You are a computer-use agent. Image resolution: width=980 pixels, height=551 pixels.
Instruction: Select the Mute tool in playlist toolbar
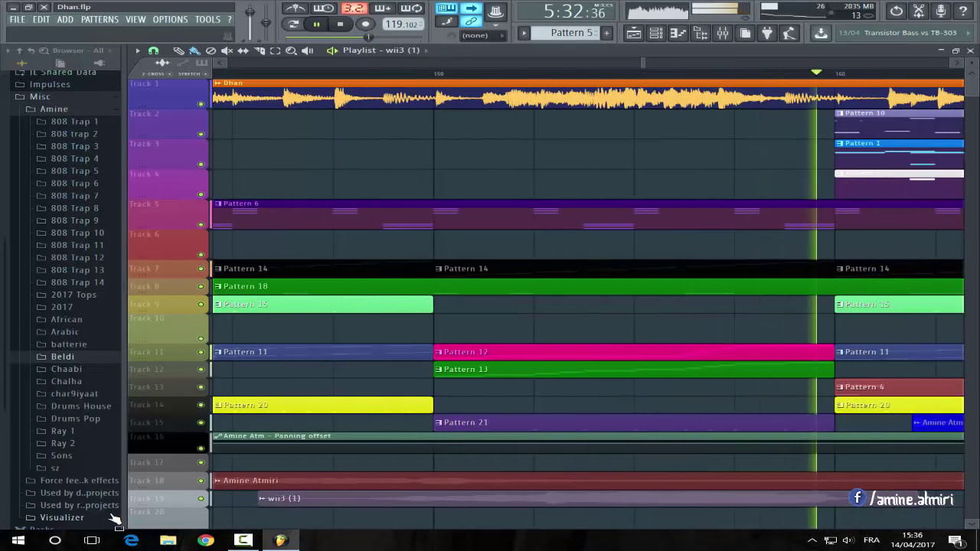point(227,51)
